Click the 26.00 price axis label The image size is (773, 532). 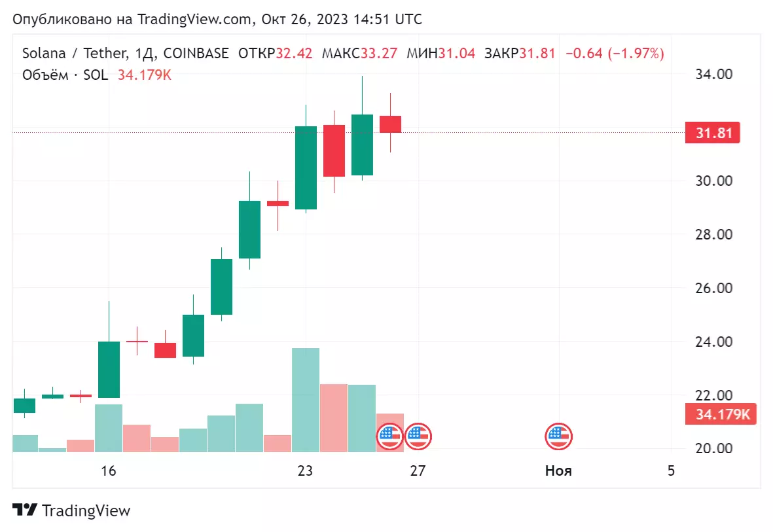coord(713,288)
